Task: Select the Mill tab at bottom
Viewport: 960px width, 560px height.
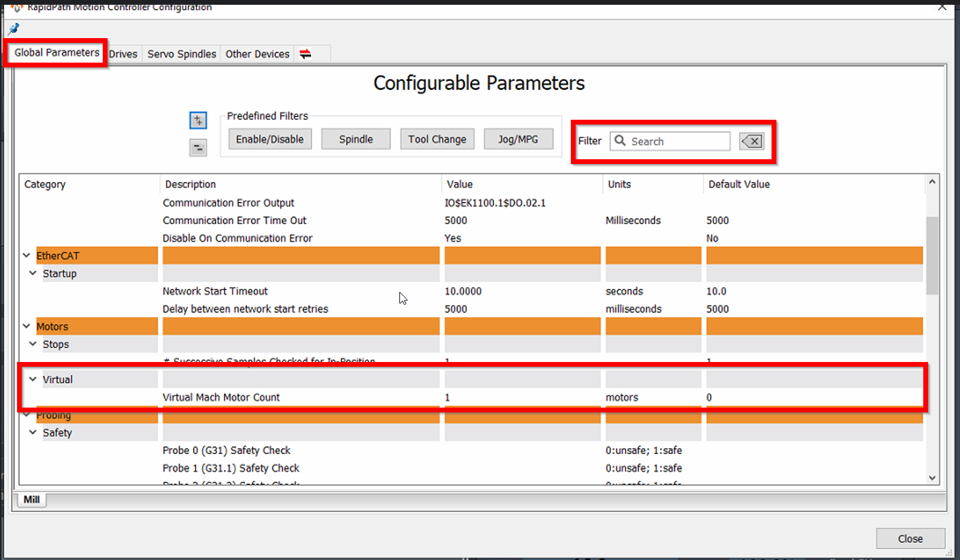Action: (32, 500)
